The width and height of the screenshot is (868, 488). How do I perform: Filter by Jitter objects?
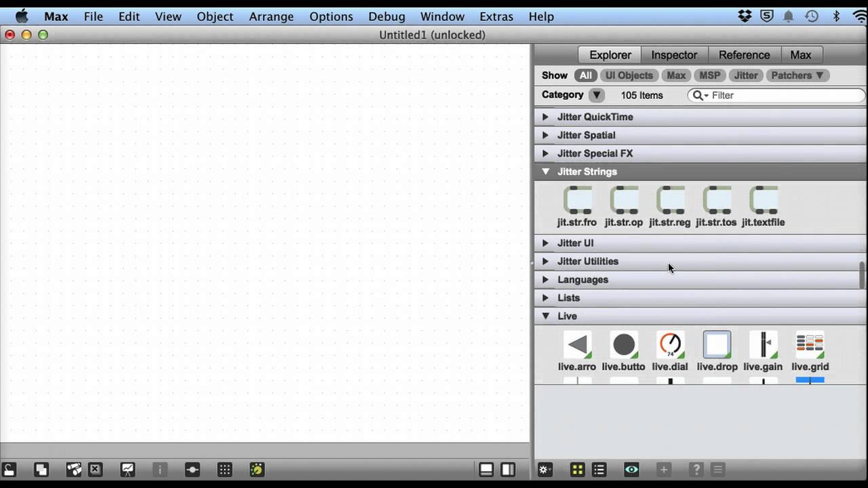[746, 75]
